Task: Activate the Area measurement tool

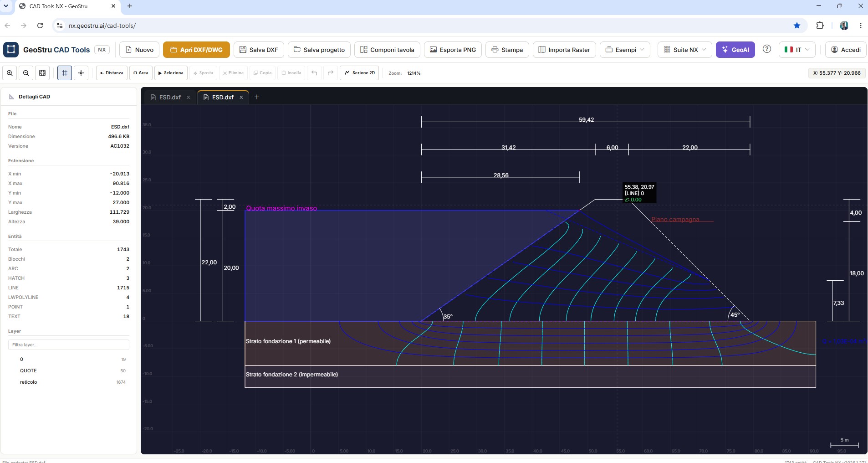Action: (x=141, y=73)
